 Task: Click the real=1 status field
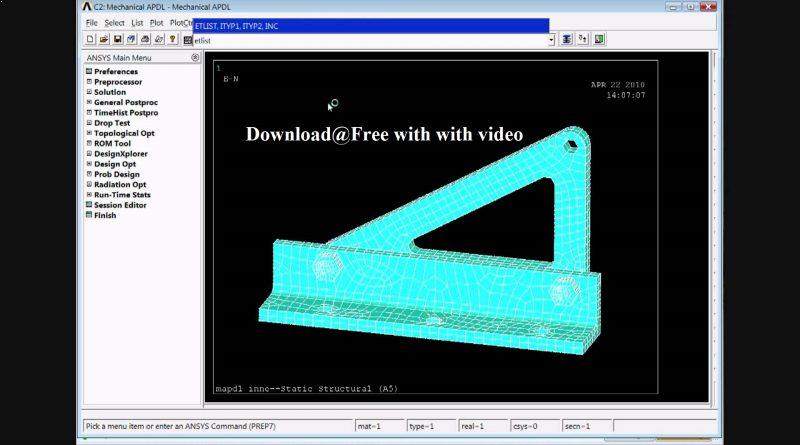483,426
